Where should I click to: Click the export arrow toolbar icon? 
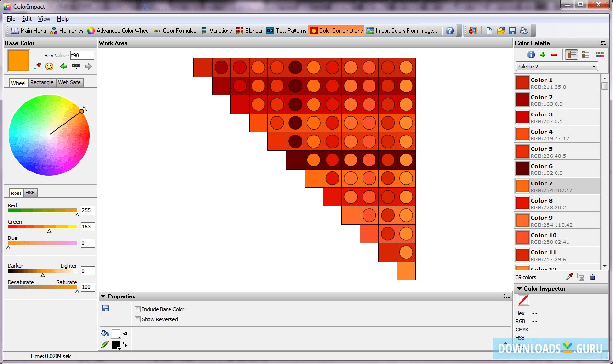coord(473,31)
